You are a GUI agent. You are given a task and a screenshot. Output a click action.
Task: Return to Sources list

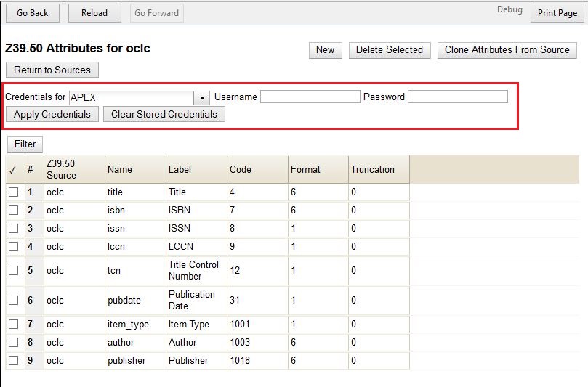(x=52, y=70)
